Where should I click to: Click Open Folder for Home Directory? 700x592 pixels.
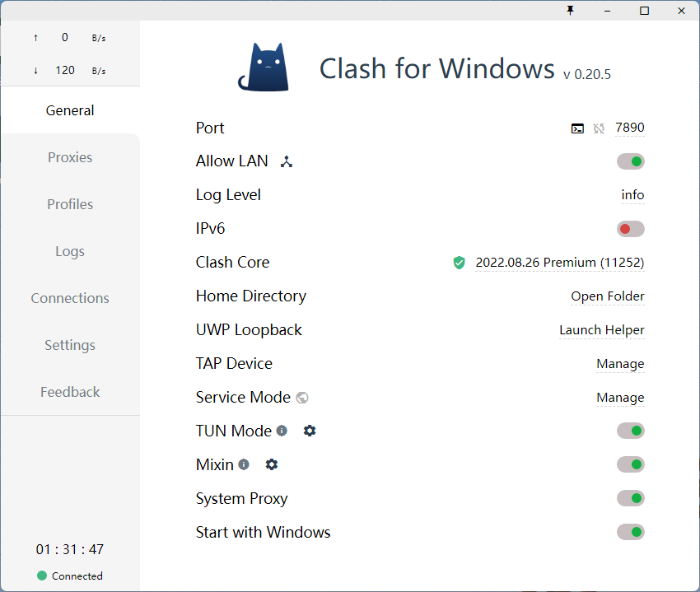[608, 296]
